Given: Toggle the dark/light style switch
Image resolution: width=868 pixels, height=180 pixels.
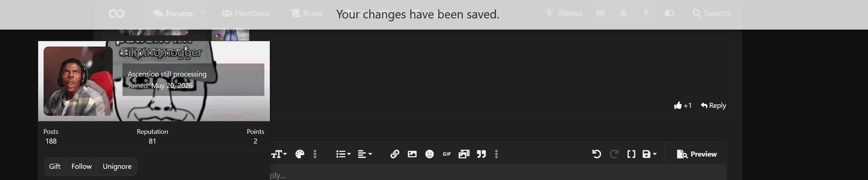Looking at the screenshot, I should (669, 13).
